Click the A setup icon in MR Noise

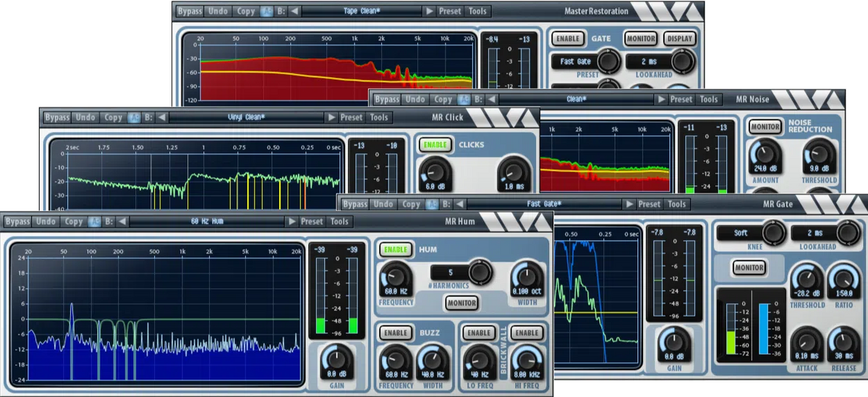point(464,99)
